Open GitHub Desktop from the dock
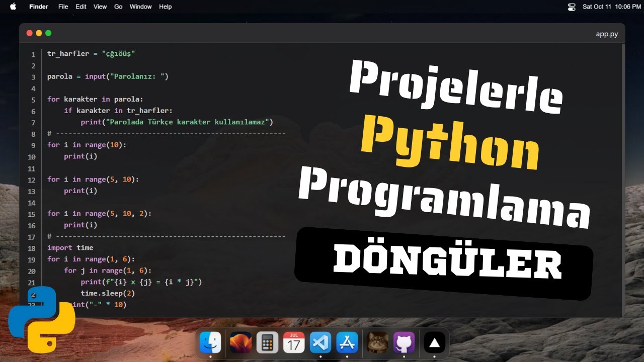The height and width of the screenshot is (362, 644). pyautogui.click(x=404, y=342)
